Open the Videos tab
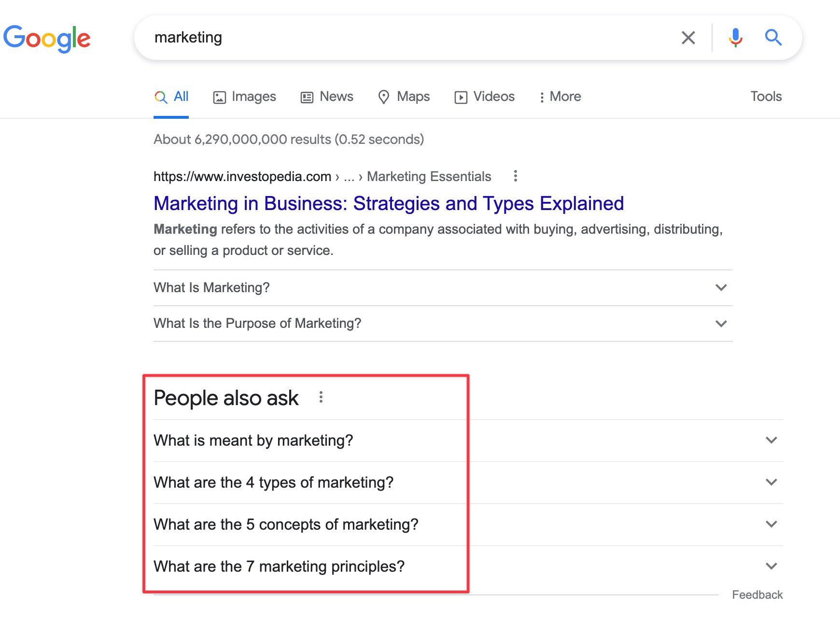 click(484, 97)
